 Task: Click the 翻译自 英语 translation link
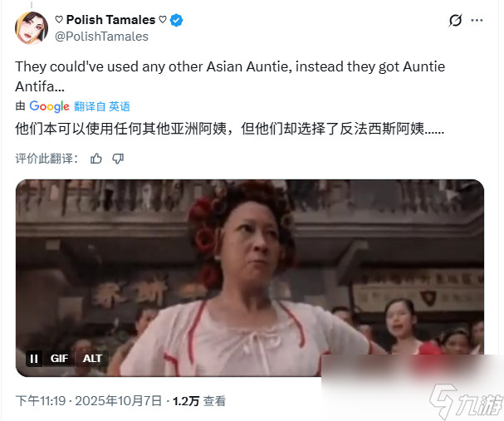102,106
